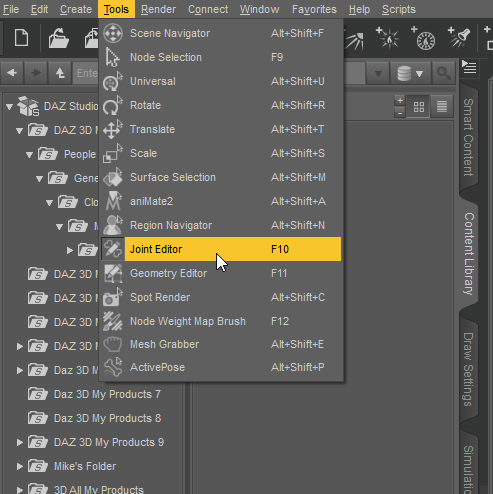Image resolution: width=493 pixels, height=494 pixels.
Task: Switch to Content Library tab
Action: pyautogui.click(x=469, y=253)
